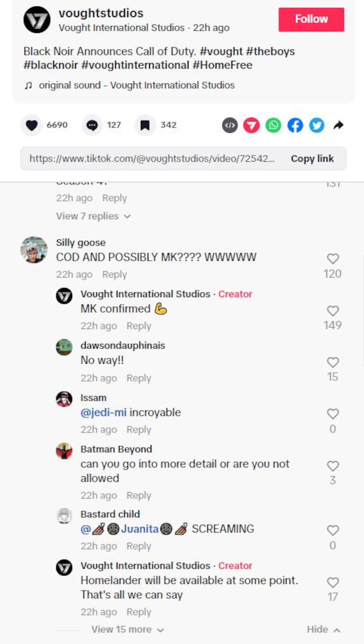Expand 'View 15 more' replies

click(x=128, y=629)
